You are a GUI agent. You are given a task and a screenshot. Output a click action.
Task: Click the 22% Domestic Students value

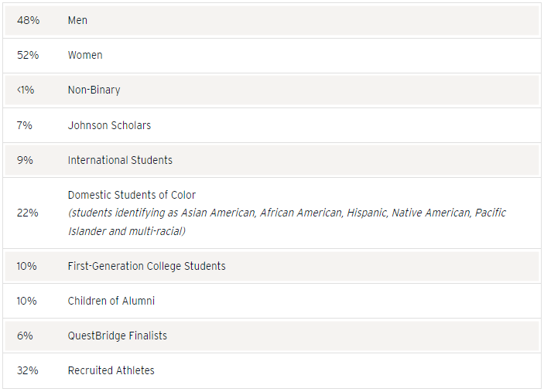[27, 213]
